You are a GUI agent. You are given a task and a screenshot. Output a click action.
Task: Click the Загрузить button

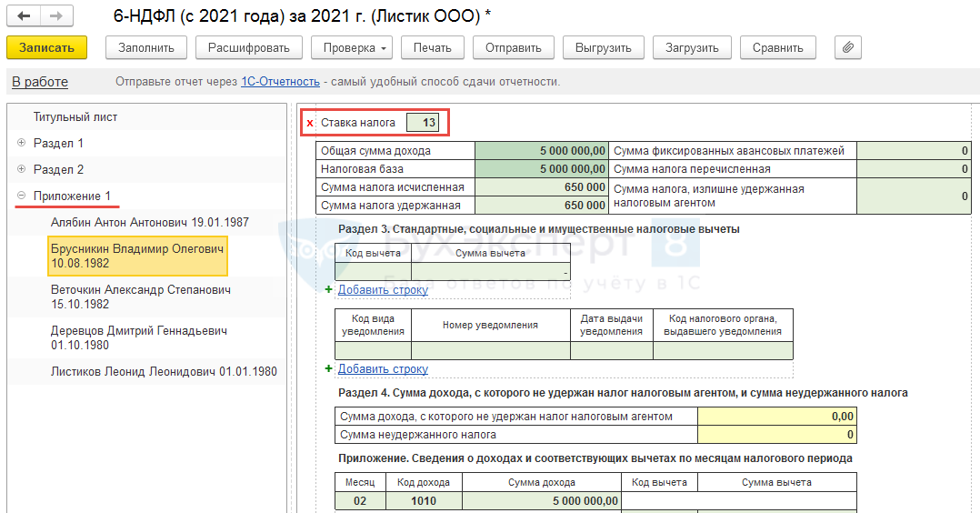692,47
